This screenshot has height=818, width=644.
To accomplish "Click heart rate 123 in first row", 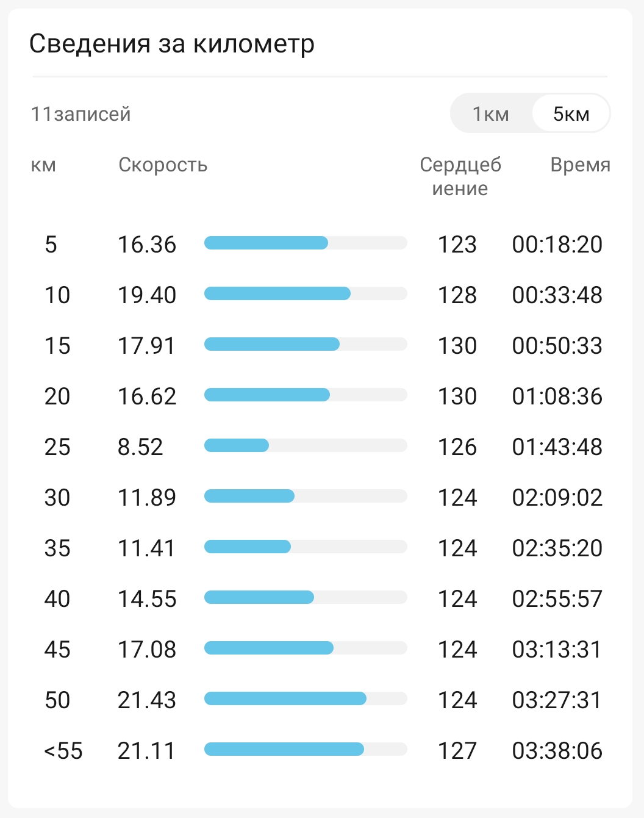I will [457, 245].
